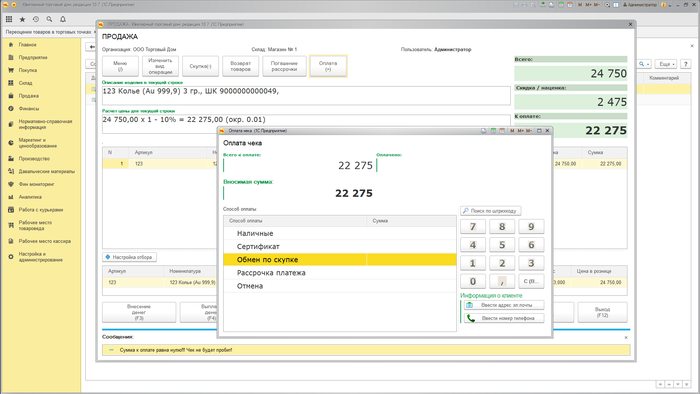Click the Производство factory icon
Image resolution: width=700 pixels, height=394 pixels.
pyautogui.click(x=11, y=158)
